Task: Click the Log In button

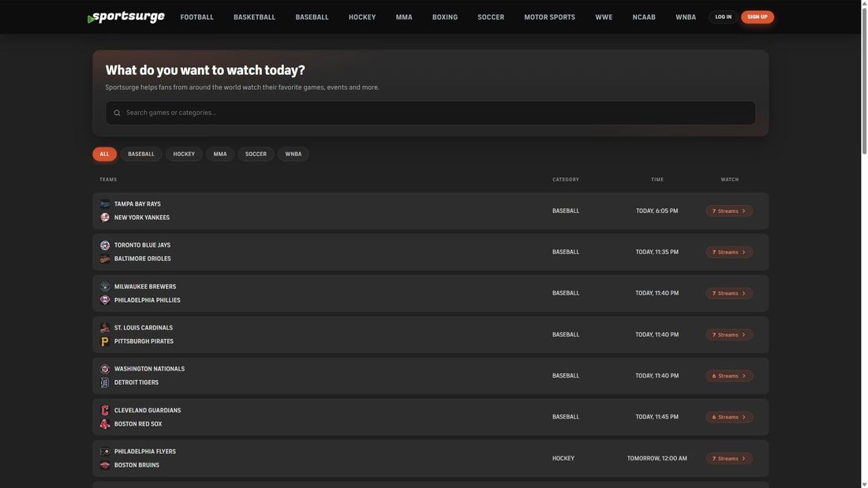Action: pos(723,17)
